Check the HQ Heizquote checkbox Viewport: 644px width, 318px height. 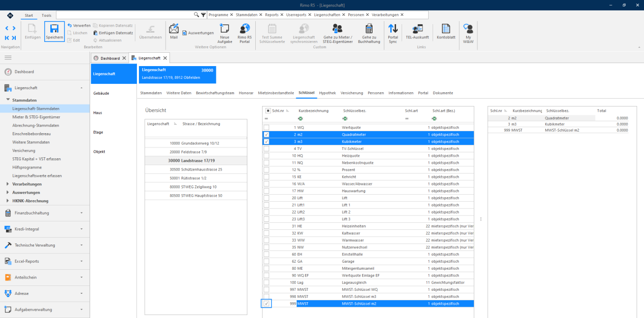coord(267,155)
